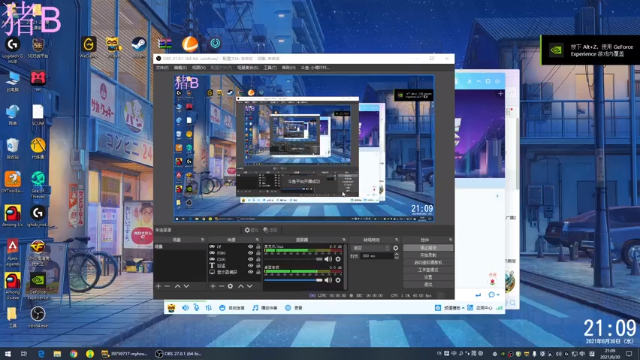Adjust transition duration stepper arrows
The image size is (640, 360).
coord(396,256)
